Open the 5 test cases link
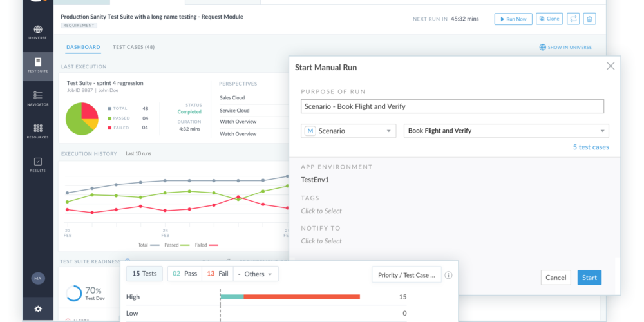The height and width of the screenshot is (322, 644). click(x=591, y=147)
